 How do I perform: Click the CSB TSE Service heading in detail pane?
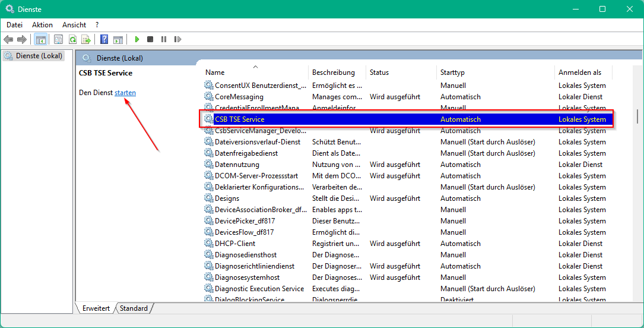(x=106, y=73)
